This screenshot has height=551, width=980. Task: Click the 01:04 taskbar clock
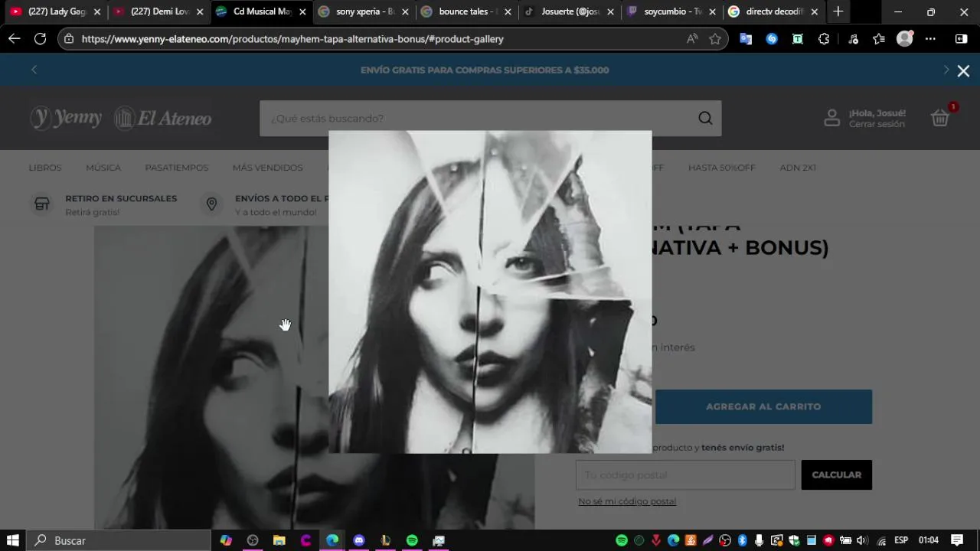click(x=929, y=540)
